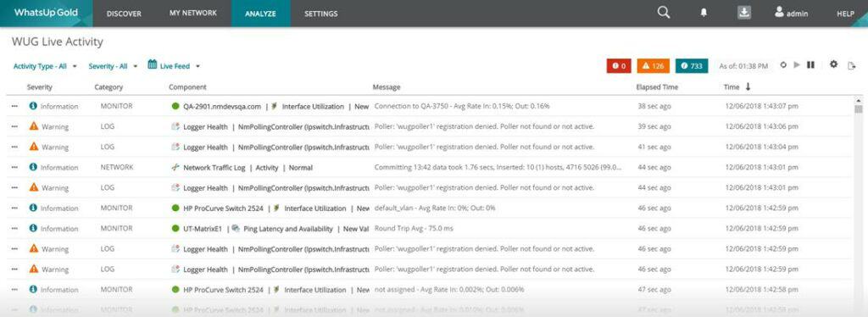Toggle the orange 126 warnings filter
The width and height of the screenshot is (868, 317).
point(654,66)
